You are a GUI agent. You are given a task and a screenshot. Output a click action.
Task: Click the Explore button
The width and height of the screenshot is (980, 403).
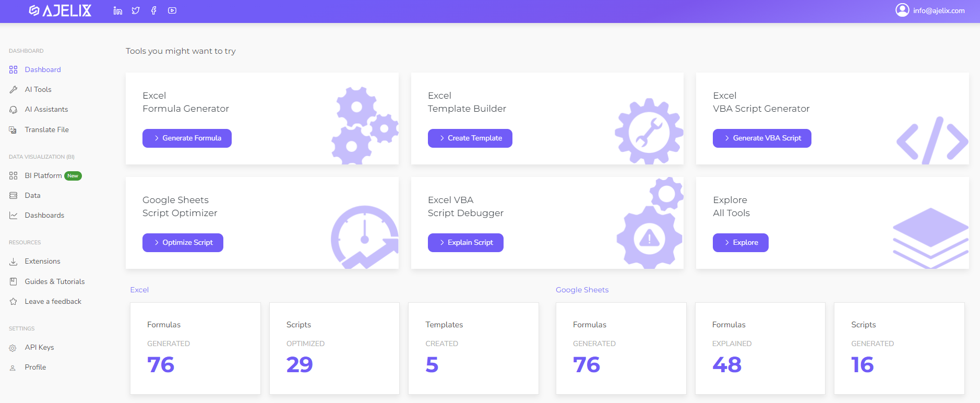(740, 243)
